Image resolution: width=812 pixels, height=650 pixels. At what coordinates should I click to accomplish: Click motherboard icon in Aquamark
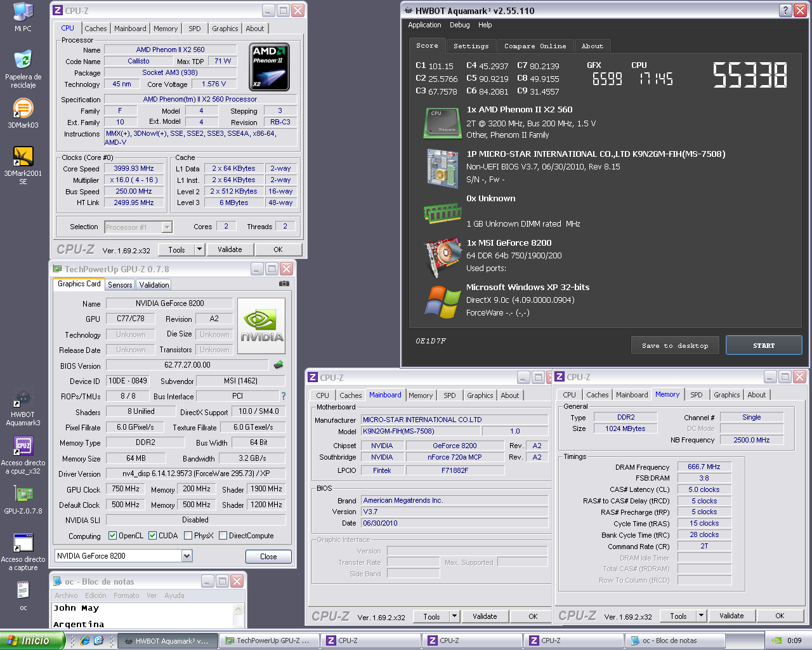point(442,168)
